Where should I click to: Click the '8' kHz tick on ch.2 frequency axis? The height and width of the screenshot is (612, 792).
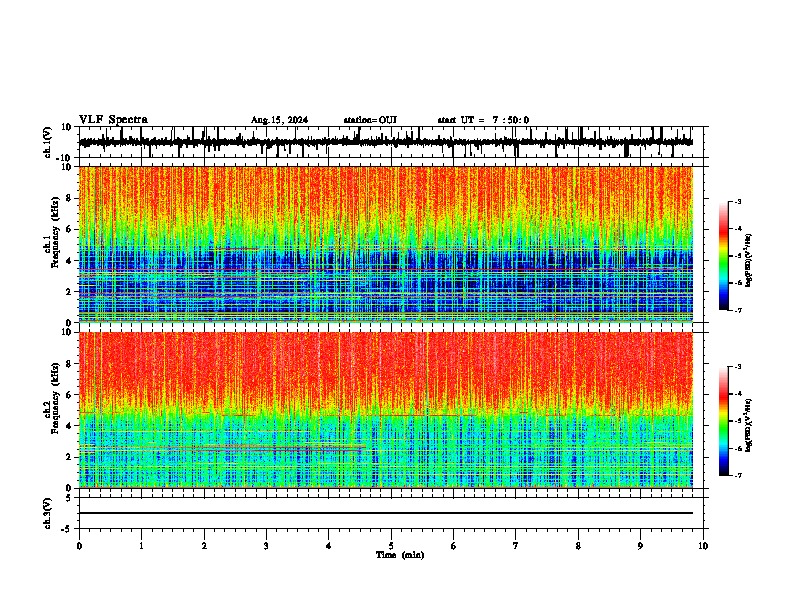click(70, 364)
